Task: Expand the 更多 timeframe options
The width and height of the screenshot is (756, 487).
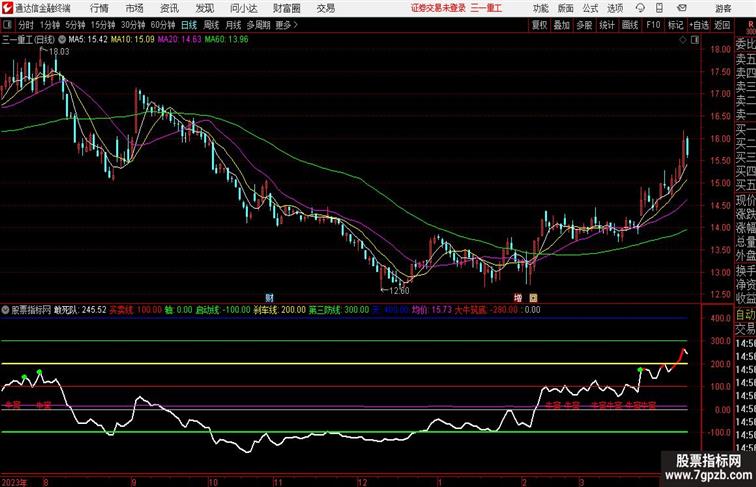Action: (x=287, y=25)
